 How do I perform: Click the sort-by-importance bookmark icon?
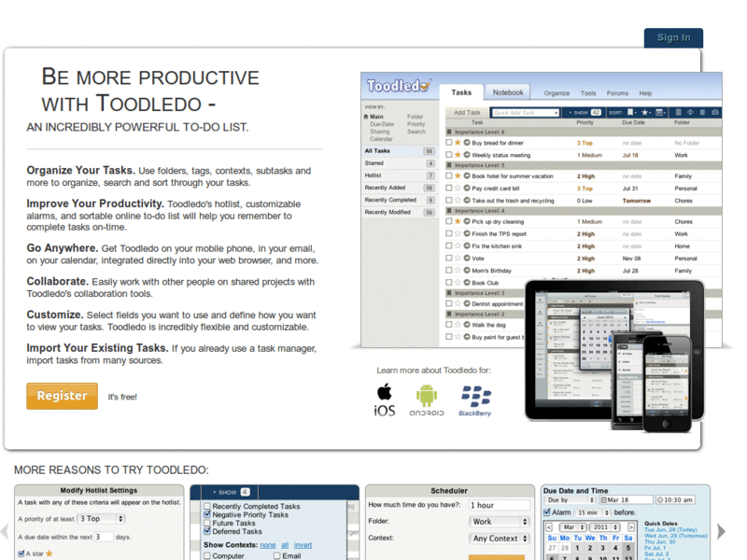(630, 112)
